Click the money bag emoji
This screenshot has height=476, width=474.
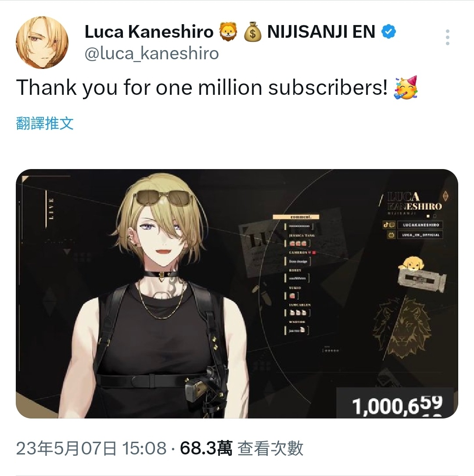coord(252,32)
